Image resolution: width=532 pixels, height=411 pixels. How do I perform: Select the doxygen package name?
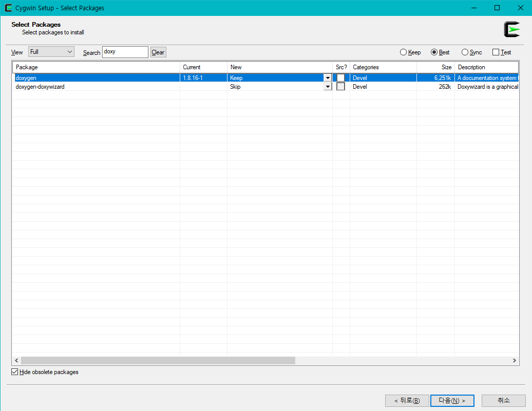tap(26, 78)
